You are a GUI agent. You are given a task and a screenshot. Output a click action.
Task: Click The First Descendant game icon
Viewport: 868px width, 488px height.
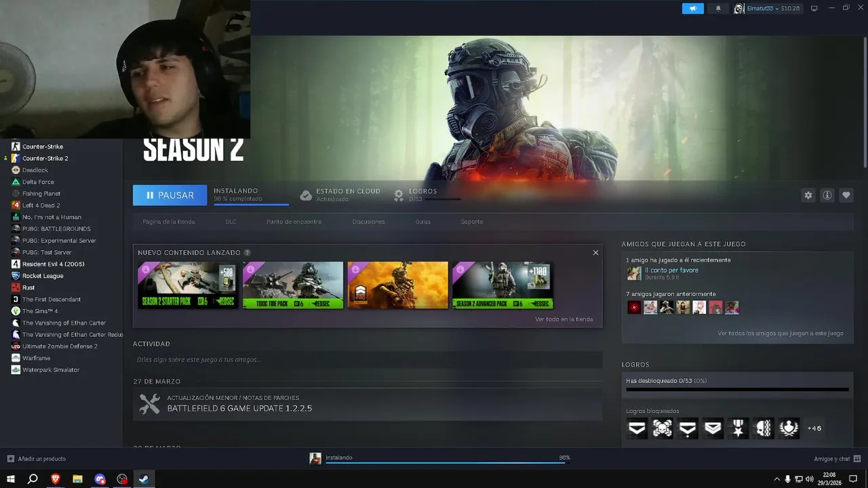[x=16, y=300]
